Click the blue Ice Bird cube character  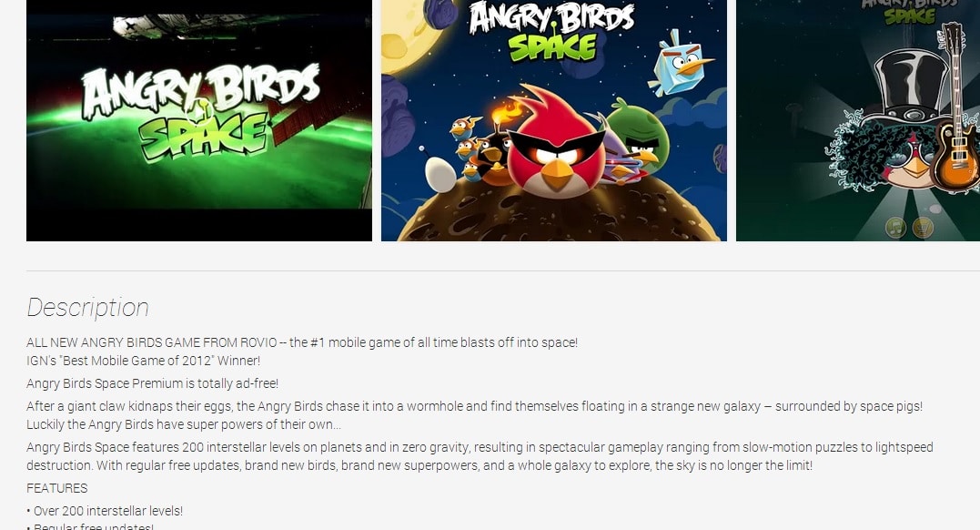coord(680,63)
